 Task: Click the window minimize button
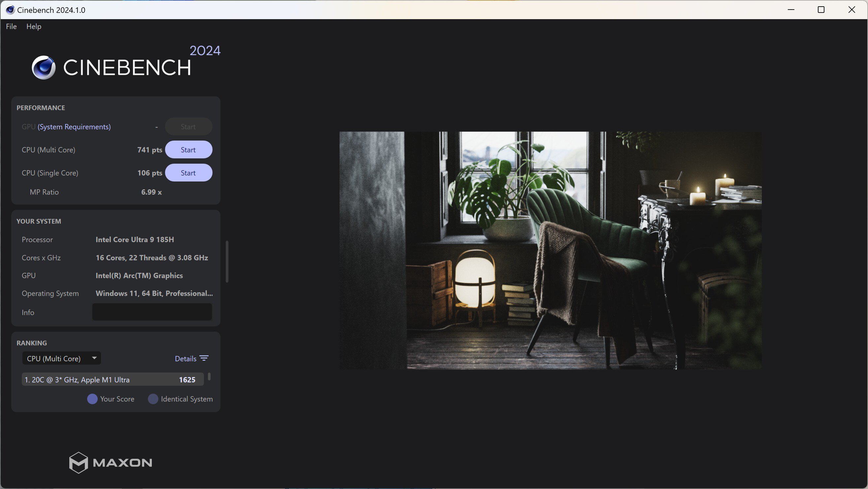click(791, 10)
